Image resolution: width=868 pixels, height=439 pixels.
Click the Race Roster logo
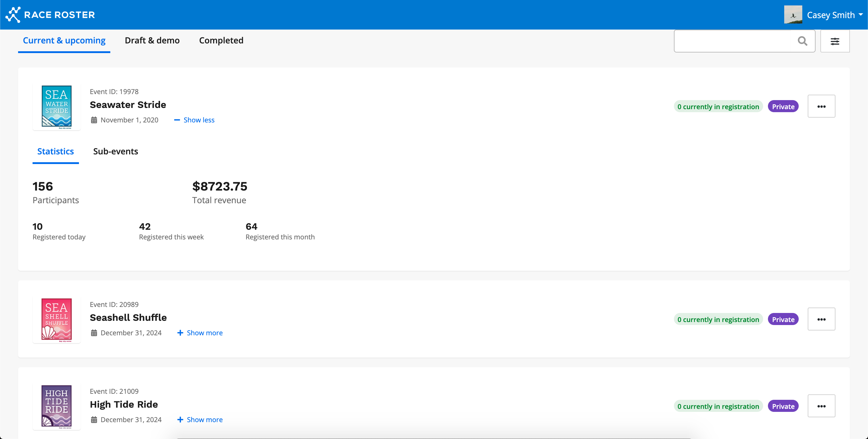(x=50, y=15)
